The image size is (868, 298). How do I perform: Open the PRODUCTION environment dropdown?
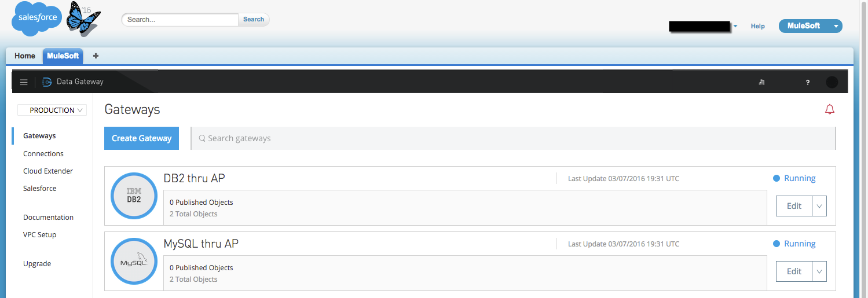pos(52,110)
